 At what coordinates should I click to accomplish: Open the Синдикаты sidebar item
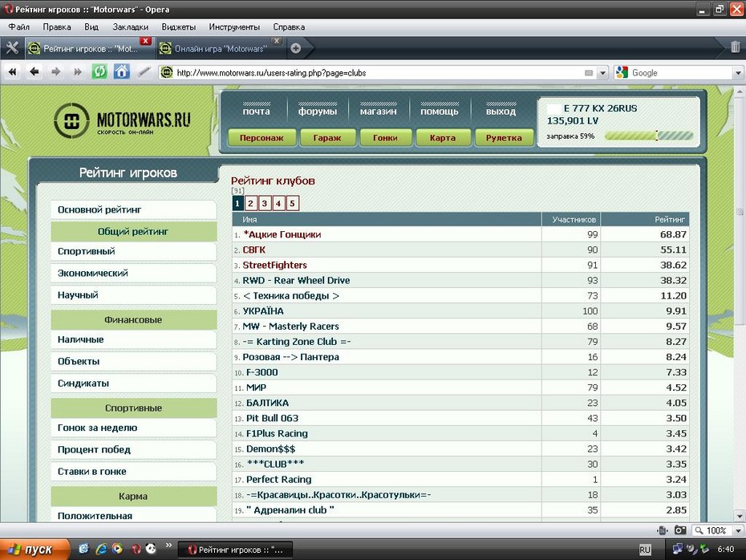point(134,383)
